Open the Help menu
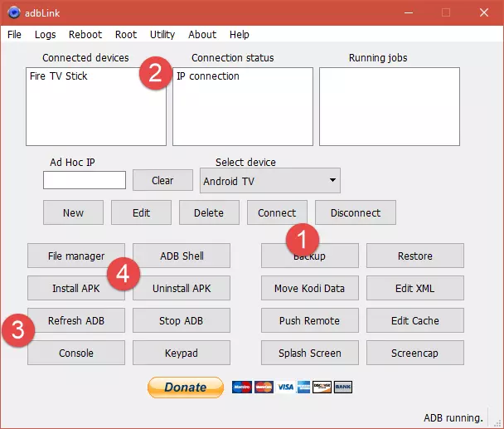This screenshot has height=429, width=504. (239, 34)
